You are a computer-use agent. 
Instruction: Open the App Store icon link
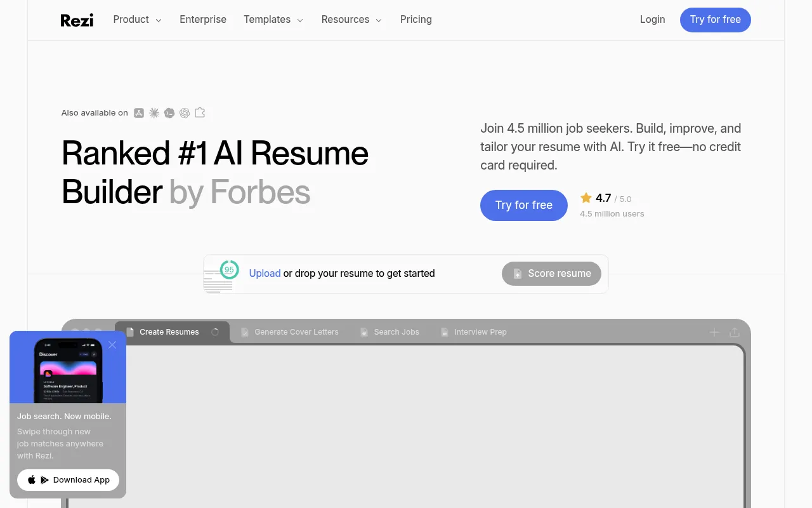[139, 113]
